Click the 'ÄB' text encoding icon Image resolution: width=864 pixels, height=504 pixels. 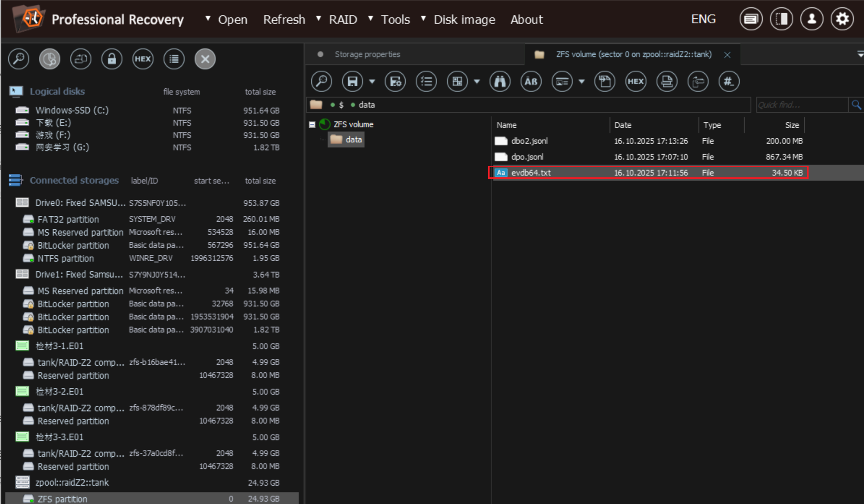pos(531,81)
